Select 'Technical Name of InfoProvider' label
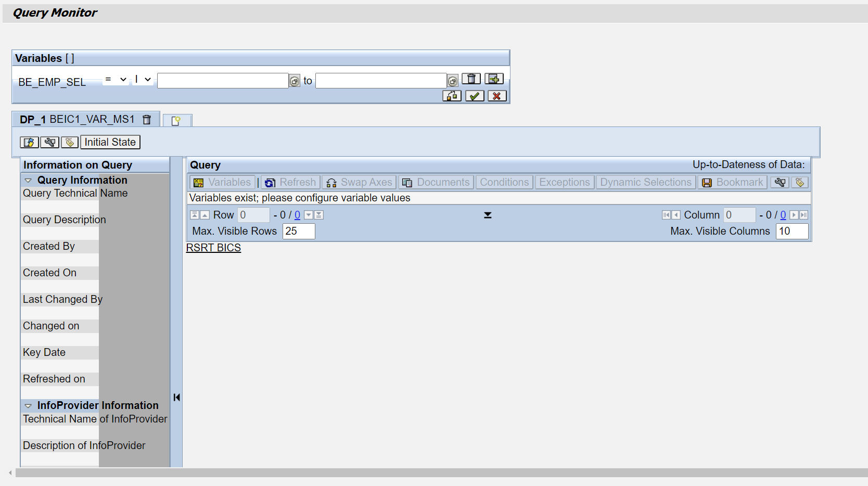This screenshot has width=868, height=486. pos(95,419)
